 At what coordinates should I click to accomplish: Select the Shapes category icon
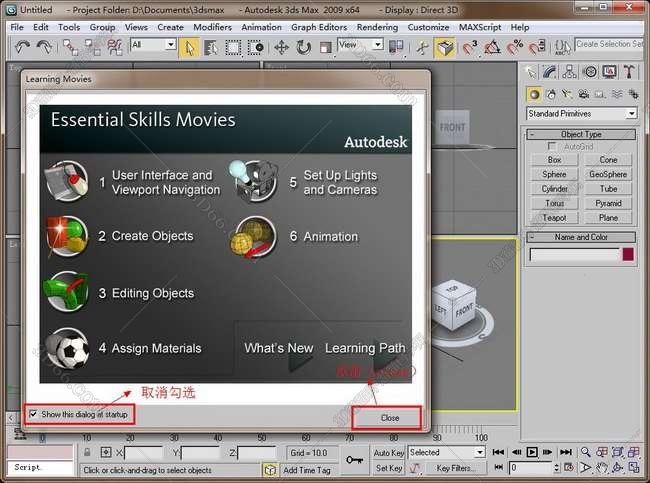pos(551,95)
